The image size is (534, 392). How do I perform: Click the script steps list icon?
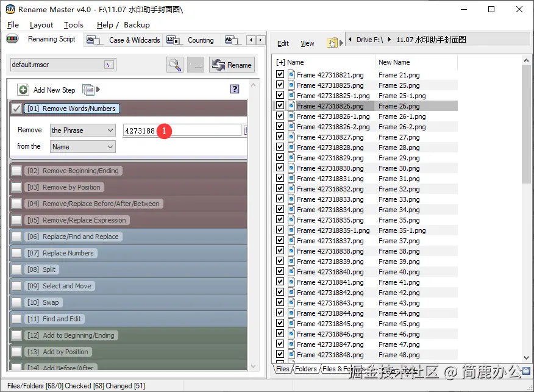[x=88, y=90]
